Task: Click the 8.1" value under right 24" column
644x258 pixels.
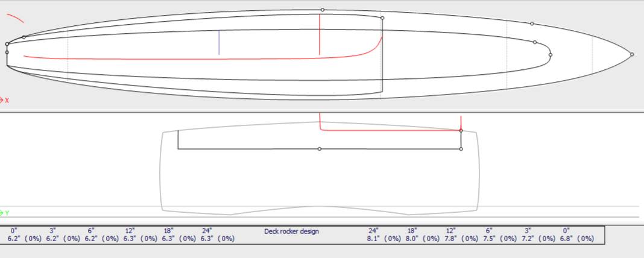Action: click(374, 239)
